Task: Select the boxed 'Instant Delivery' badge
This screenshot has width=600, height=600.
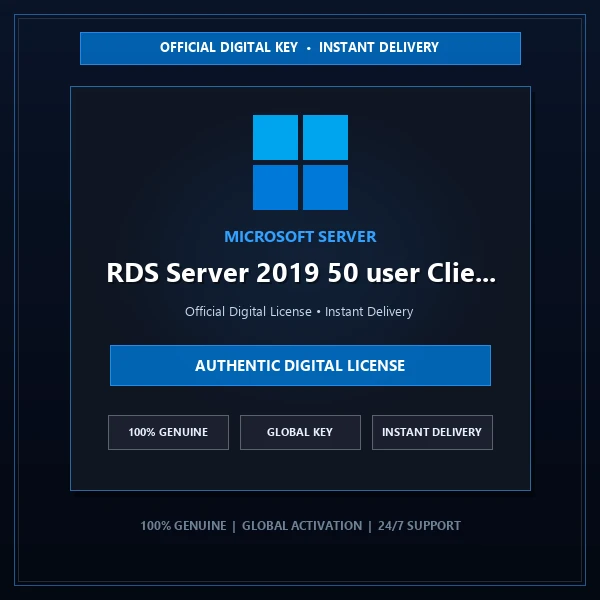Action: [x=432, y=432]
